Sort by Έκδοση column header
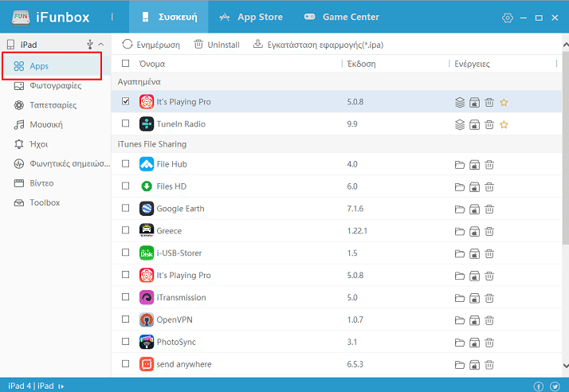 [361, 64]
